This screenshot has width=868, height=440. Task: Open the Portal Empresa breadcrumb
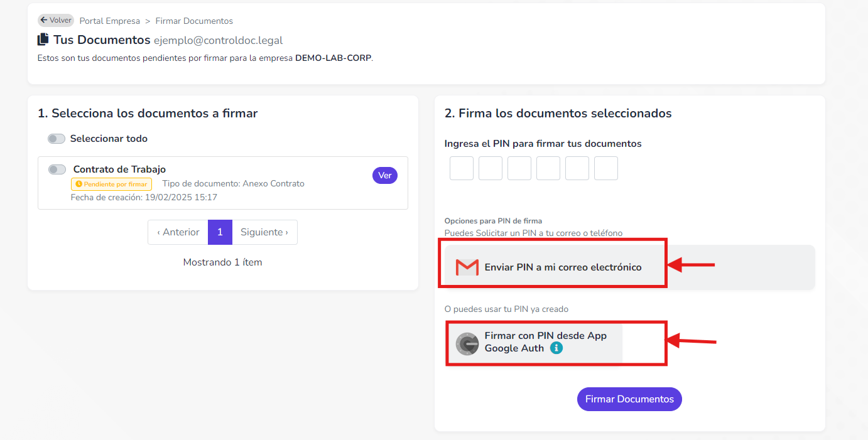[110, 21]
